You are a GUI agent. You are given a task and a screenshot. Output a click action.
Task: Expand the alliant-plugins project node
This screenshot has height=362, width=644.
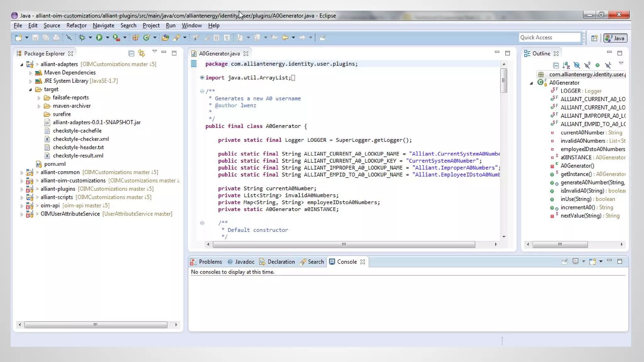[22, 189]
